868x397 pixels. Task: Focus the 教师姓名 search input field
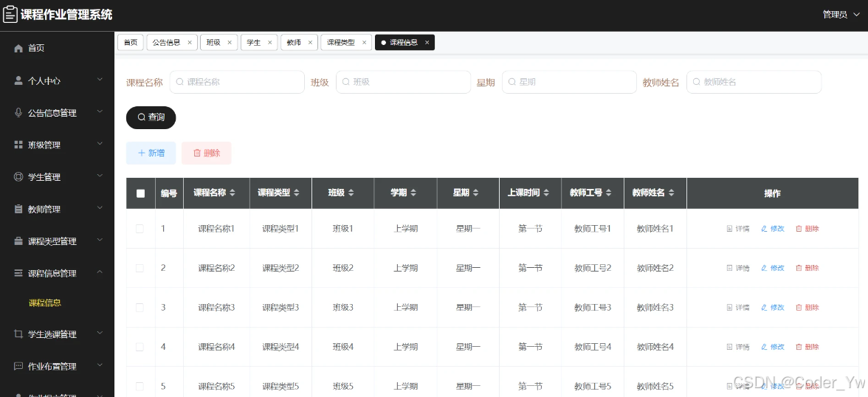pyautogui.click(x=754, y=82)
